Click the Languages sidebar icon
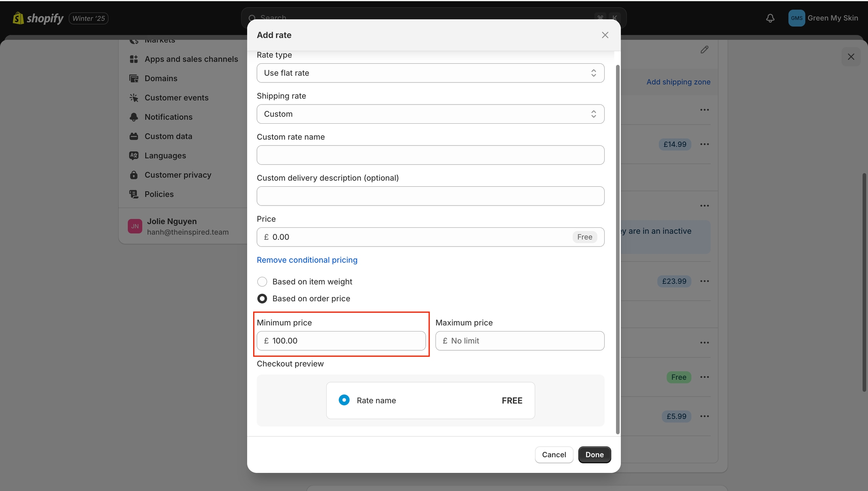Viewport: 868px width, 491px height. [134, 155]
